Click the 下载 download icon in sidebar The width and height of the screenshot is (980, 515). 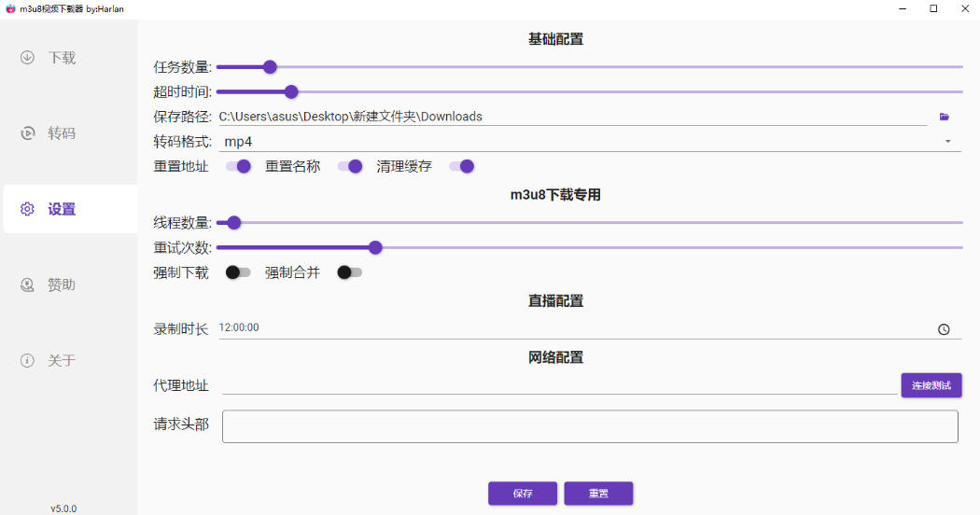point(27,58)
